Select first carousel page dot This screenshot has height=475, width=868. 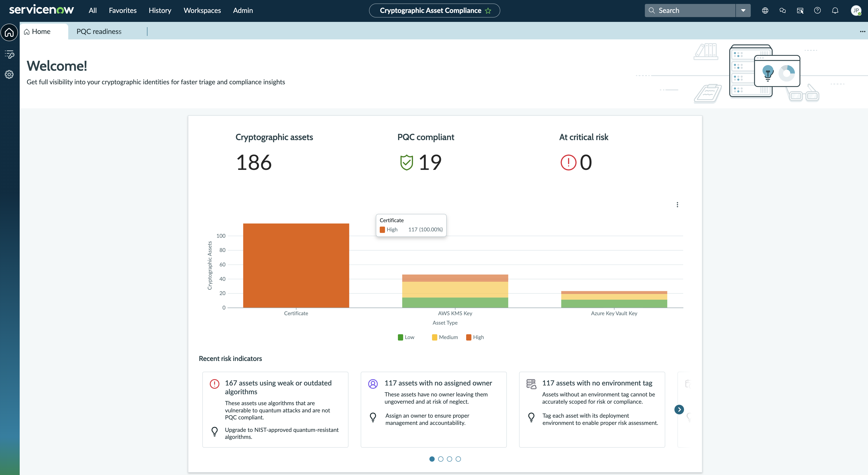[432, 459]
